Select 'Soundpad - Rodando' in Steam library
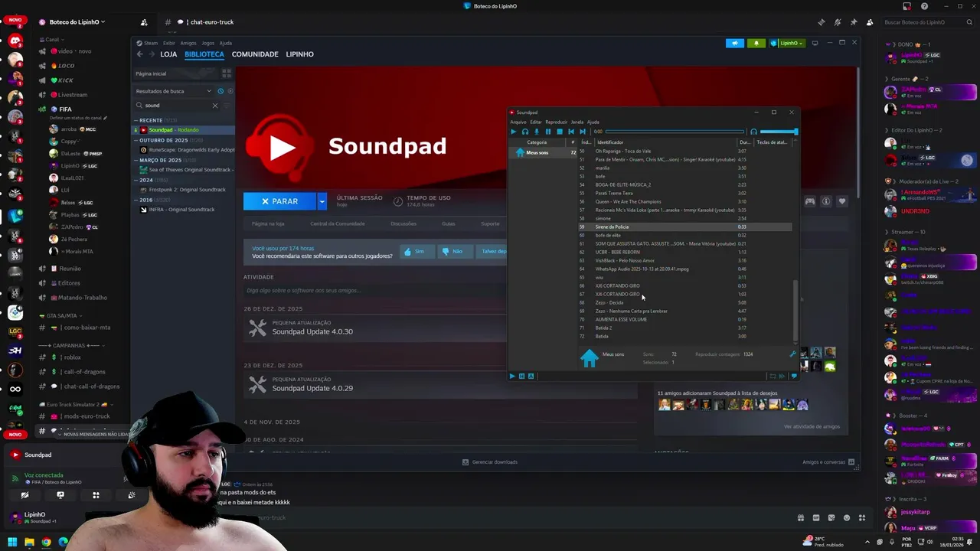 (x=184, y=130)
